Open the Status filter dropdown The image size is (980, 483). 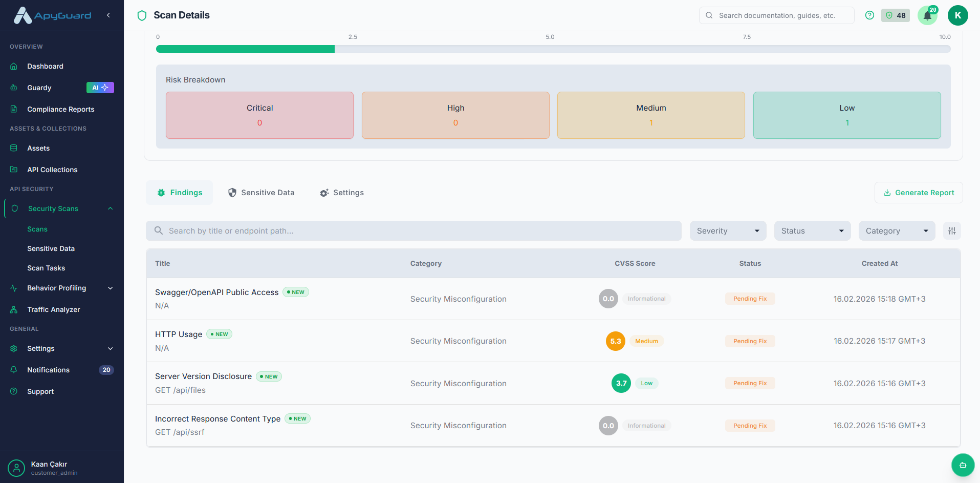[812, 230]
